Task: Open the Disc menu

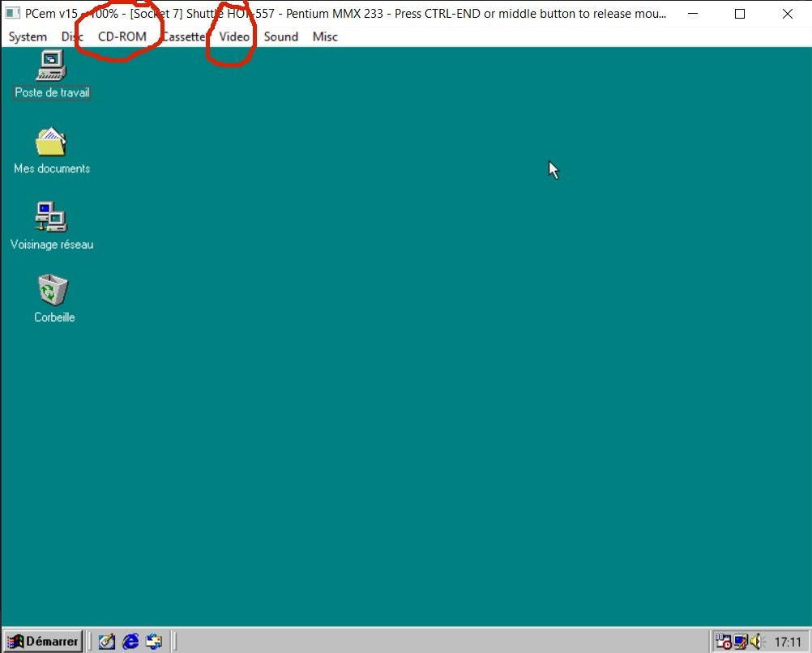Action: 72,36
